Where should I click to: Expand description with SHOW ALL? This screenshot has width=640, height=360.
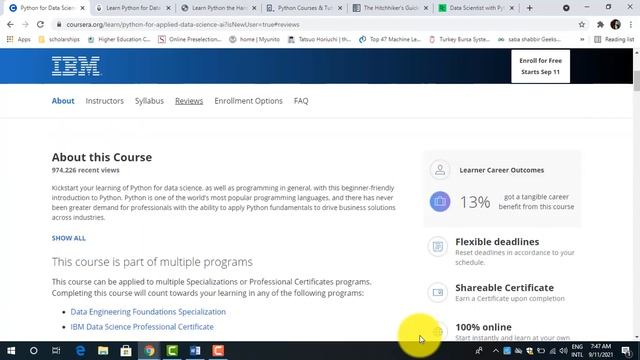pos(69,238)
